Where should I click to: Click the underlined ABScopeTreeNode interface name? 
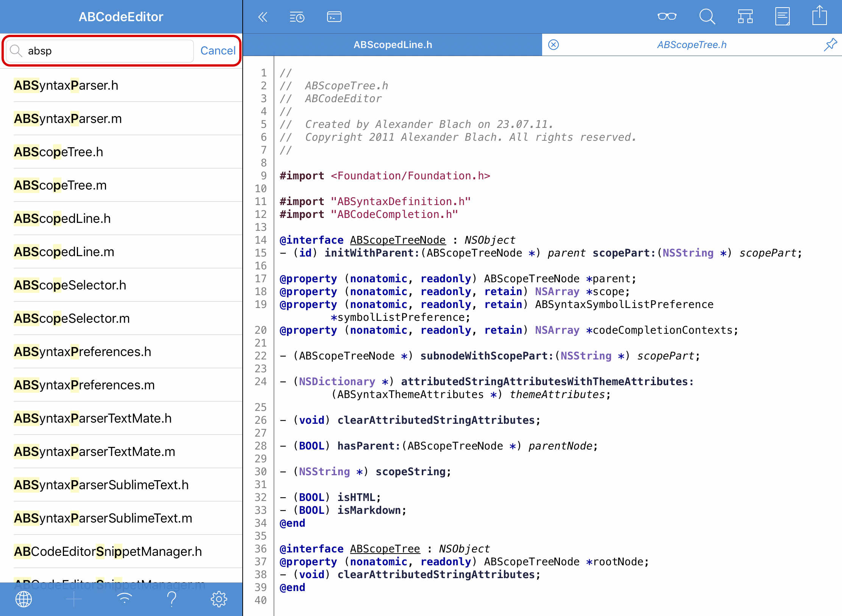398,240
